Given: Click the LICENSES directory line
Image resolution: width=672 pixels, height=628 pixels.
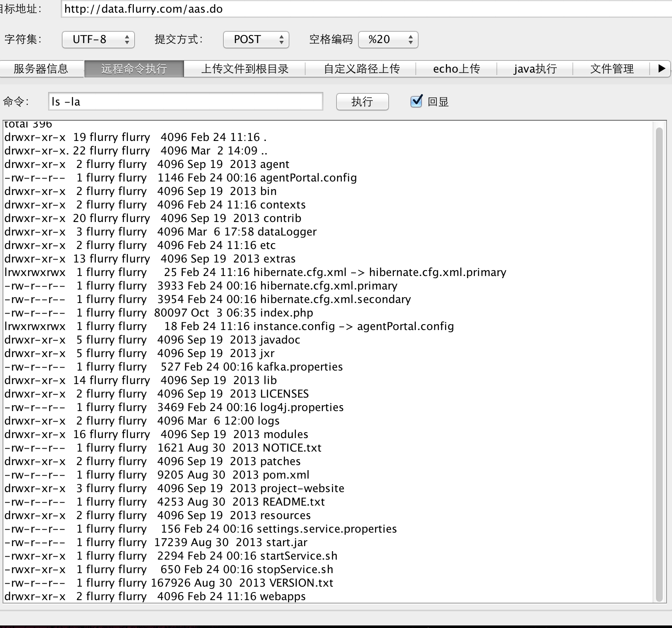Looking at the screenshot, I should [x=157, y=394].
